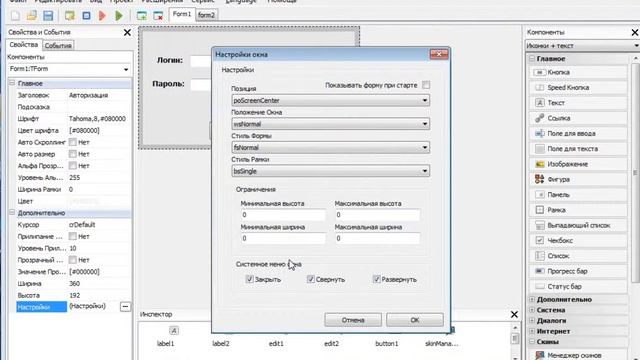The height and width of the screenshot is (360, 640).
Task: Select the Кнопка component icon
Action: pyautogui.click(x=540, y=72)
